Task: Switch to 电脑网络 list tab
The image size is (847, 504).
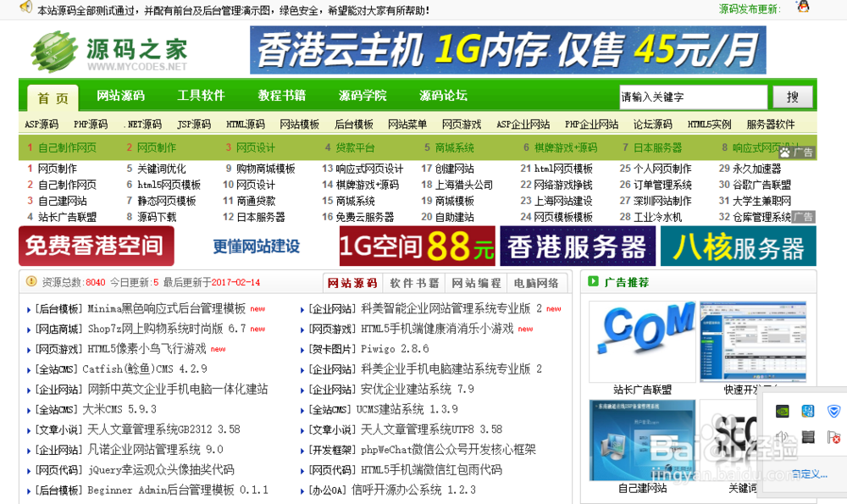Action: [x=536, y=283]
